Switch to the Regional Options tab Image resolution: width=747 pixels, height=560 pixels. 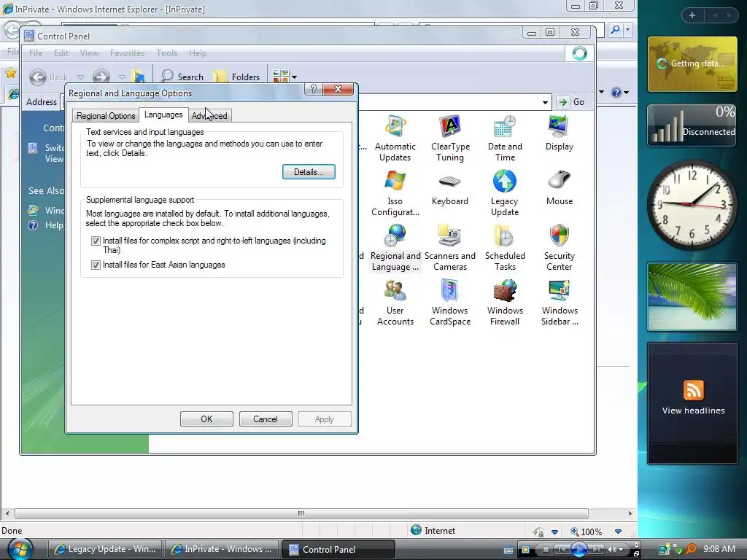[x=106, y=116]
